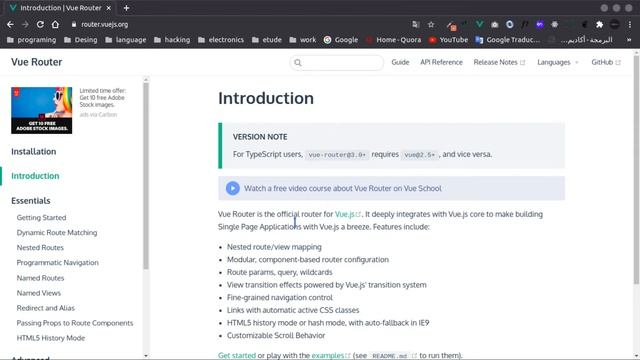Go back with the browser back arrow
Image resolution: width=640 pixels, height=360 pixels.
tap(10, 24)
